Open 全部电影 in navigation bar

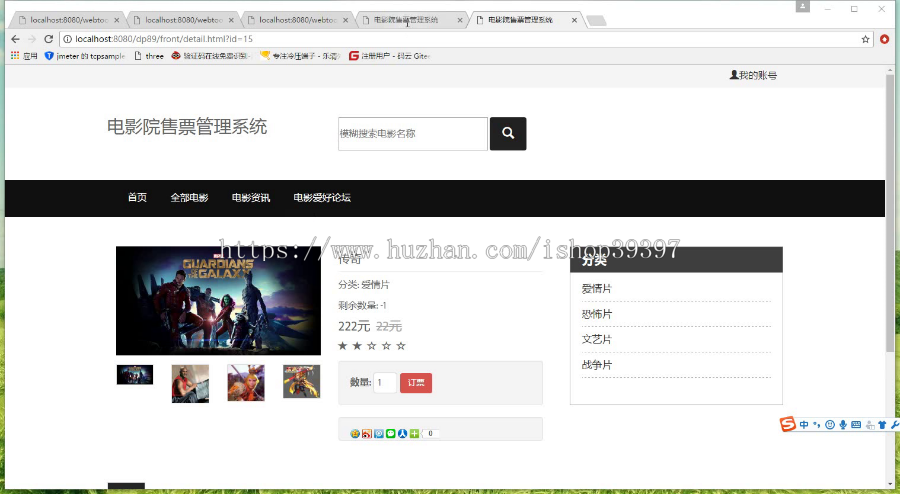[x=189, y=197]
